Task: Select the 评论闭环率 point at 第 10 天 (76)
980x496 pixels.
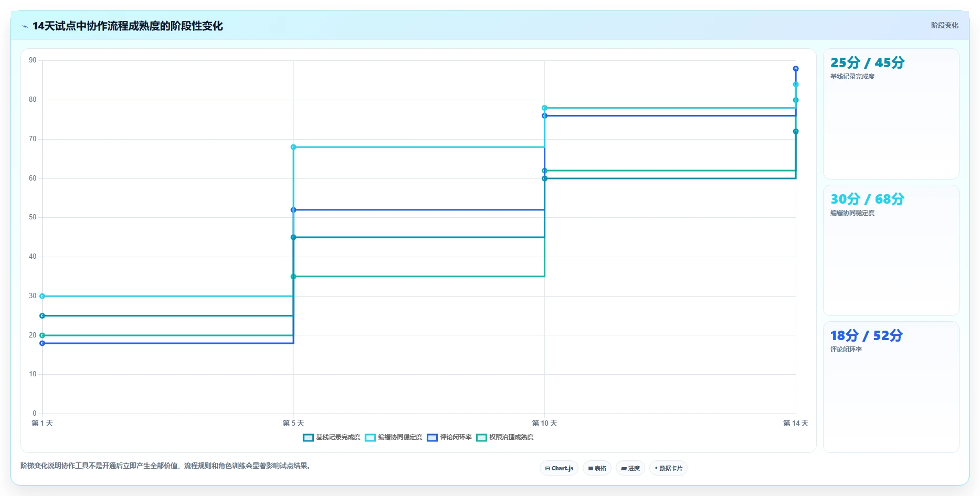Action: pos(544,116)
